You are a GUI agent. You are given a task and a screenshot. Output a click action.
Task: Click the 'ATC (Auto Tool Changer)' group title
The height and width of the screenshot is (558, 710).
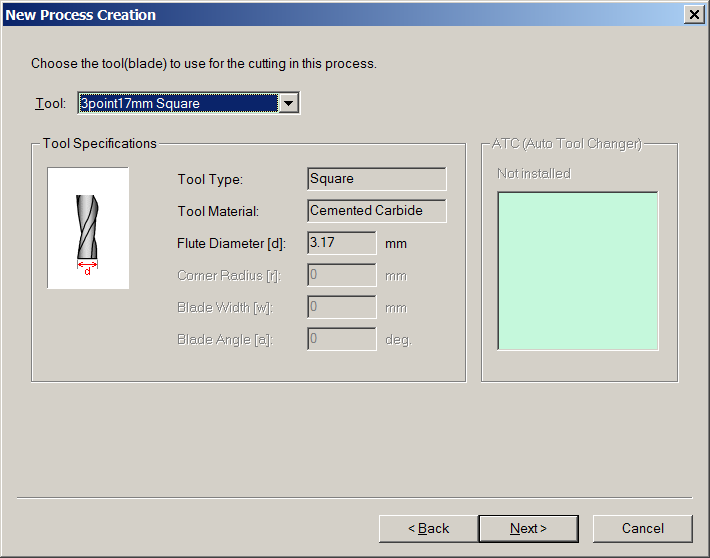(567, 144)
